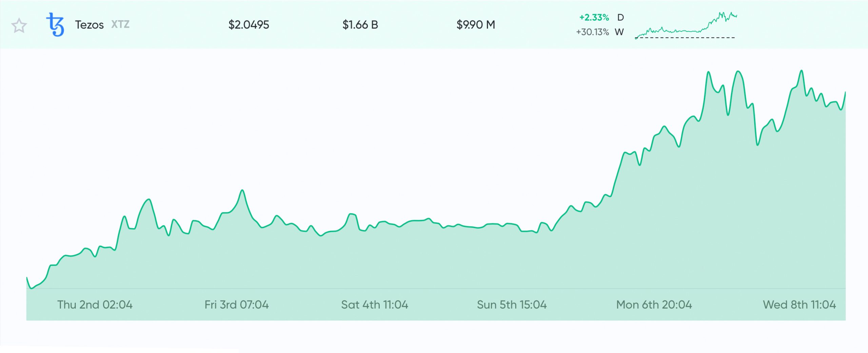Select the W weekly period label

(619, 32)
